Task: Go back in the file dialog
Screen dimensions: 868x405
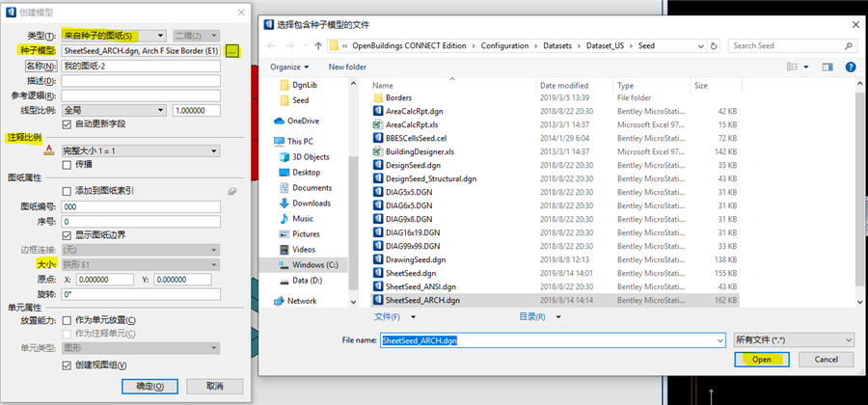Action: [270, 46]
